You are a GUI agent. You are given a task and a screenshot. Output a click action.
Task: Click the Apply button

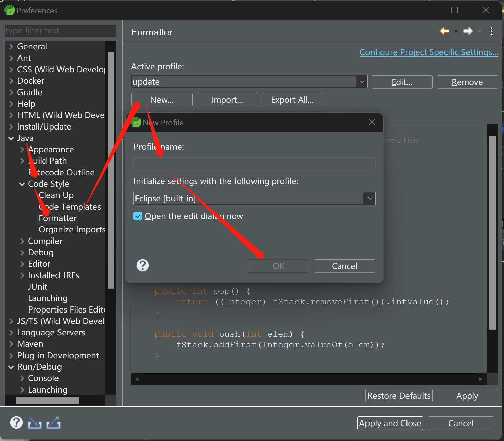[467, 396]
